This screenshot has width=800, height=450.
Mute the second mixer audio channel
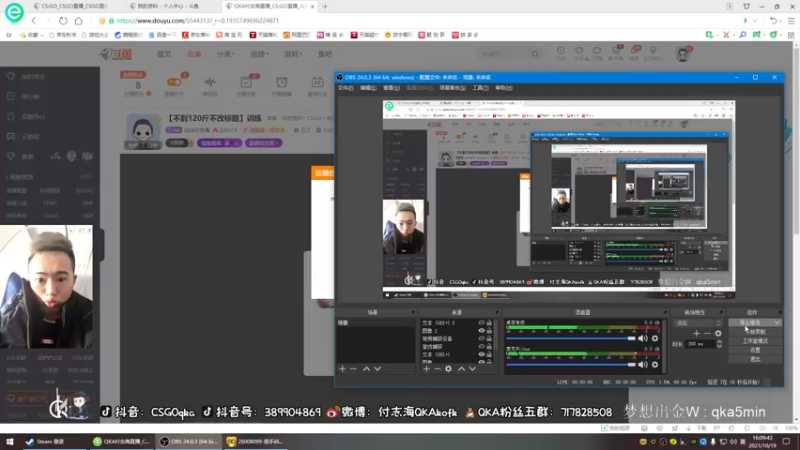643,364
